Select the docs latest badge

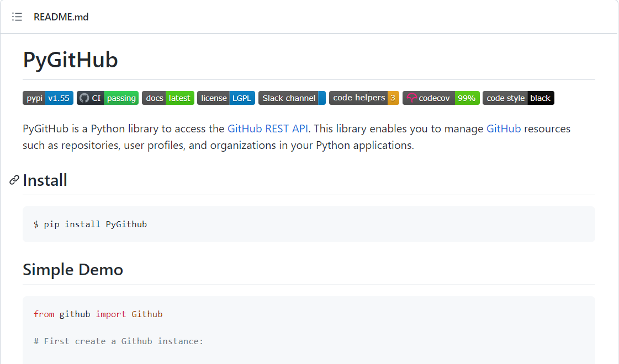pos(168,98)
